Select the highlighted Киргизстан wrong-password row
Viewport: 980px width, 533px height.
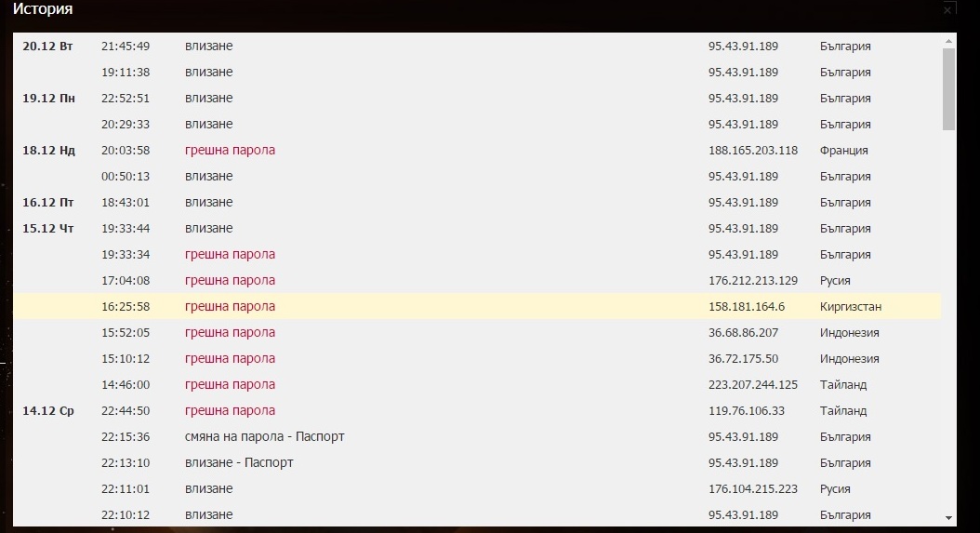[x=477, y=307]
